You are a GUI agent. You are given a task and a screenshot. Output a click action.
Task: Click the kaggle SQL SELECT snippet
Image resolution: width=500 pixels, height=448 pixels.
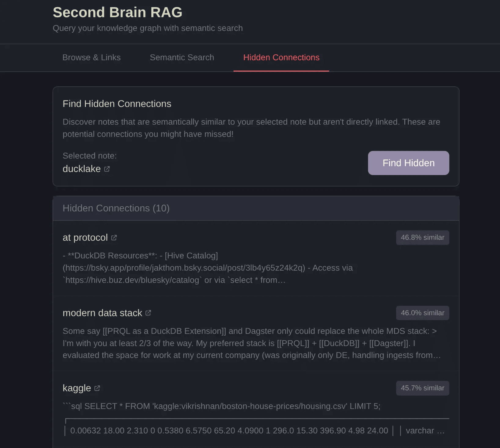point(222,406)
